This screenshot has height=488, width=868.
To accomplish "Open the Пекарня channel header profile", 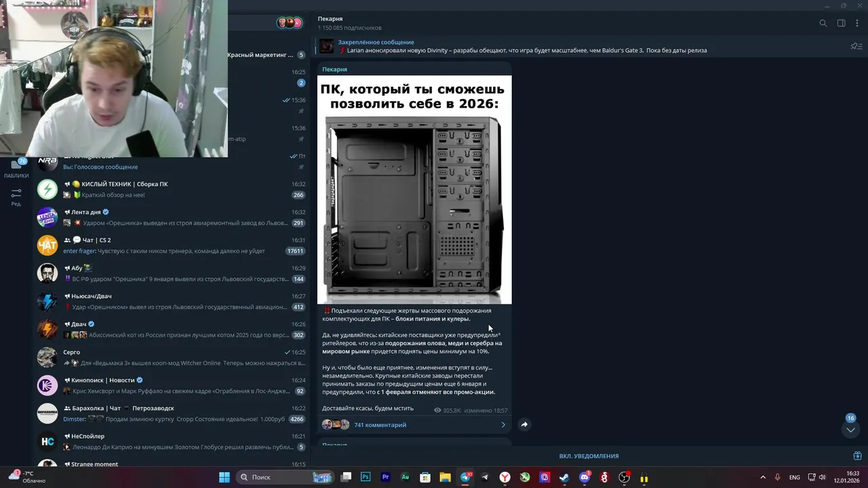I will click(349, 23).
